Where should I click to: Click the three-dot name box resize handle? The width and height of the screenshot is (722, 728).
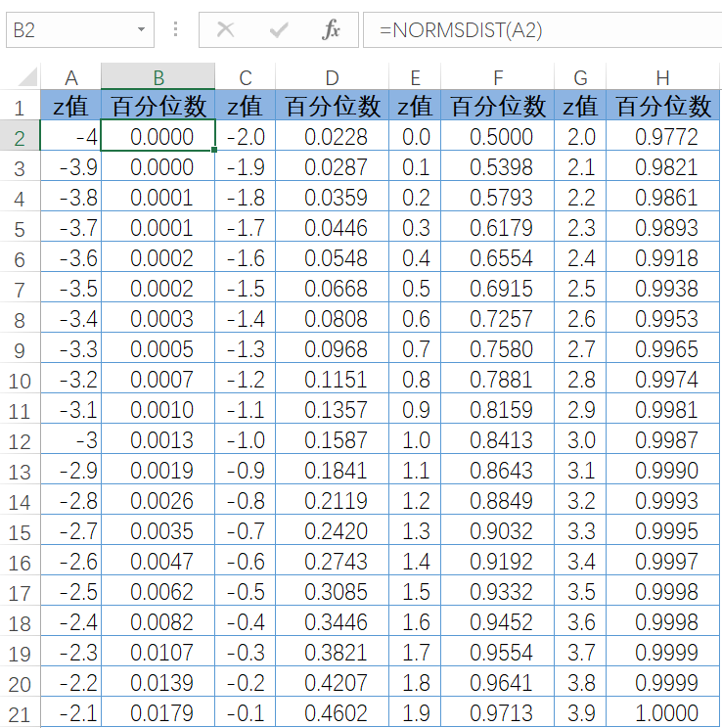click(x=176, y=30)
